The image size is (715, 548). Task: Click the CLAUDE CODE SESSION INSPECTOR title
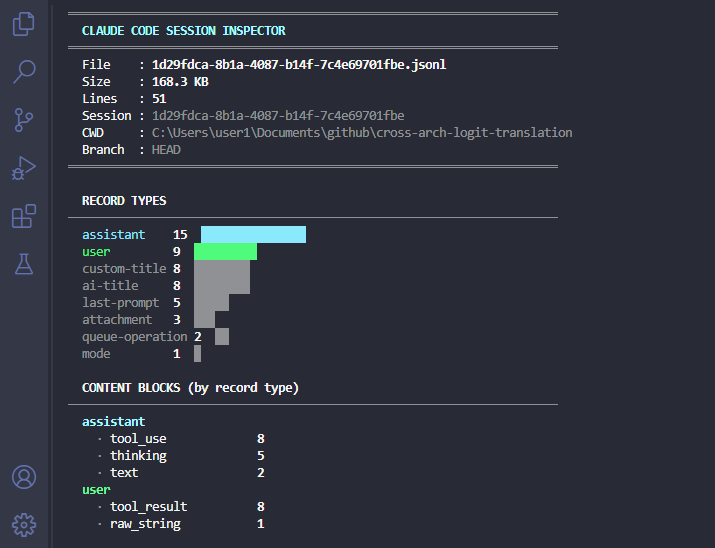[x=183, y=31]
